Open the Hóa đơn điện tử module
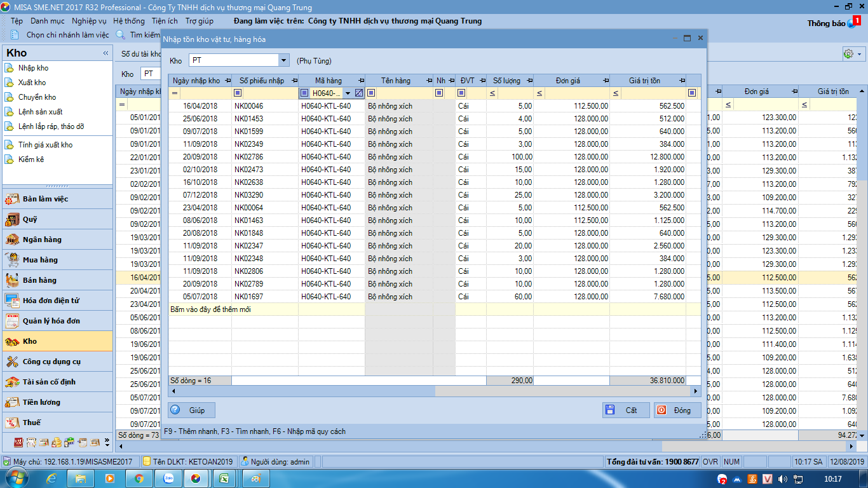868x488 pixels. (57, 301)
